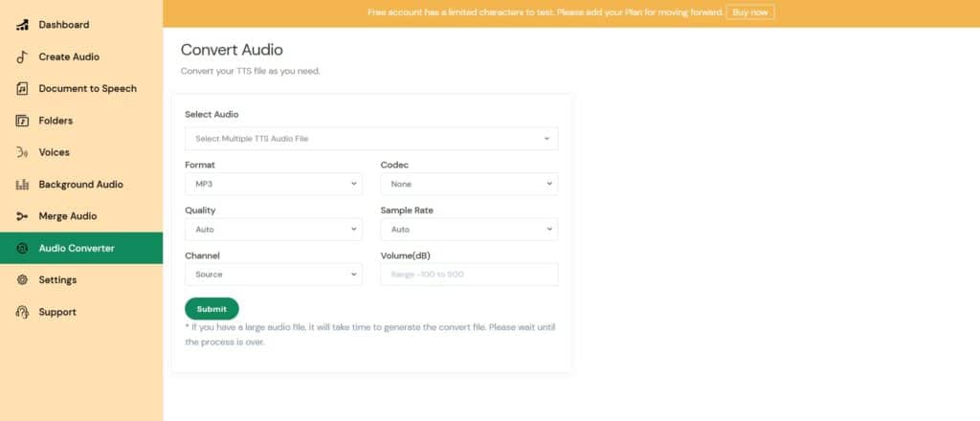Click the Document to Speech icon

pos(22,89)
